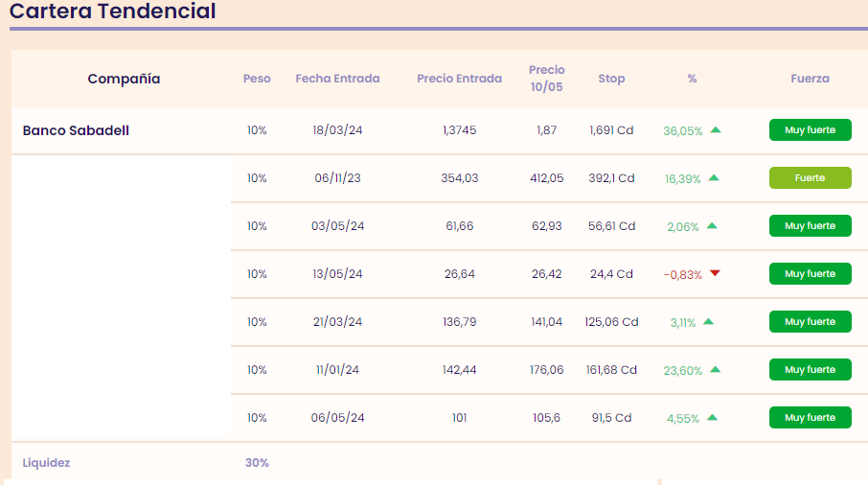Image resolution: width=868 pixels, height=485 pixels.
Task: Click the green up arrow beside 36,05%
Action: coord(715,129)
